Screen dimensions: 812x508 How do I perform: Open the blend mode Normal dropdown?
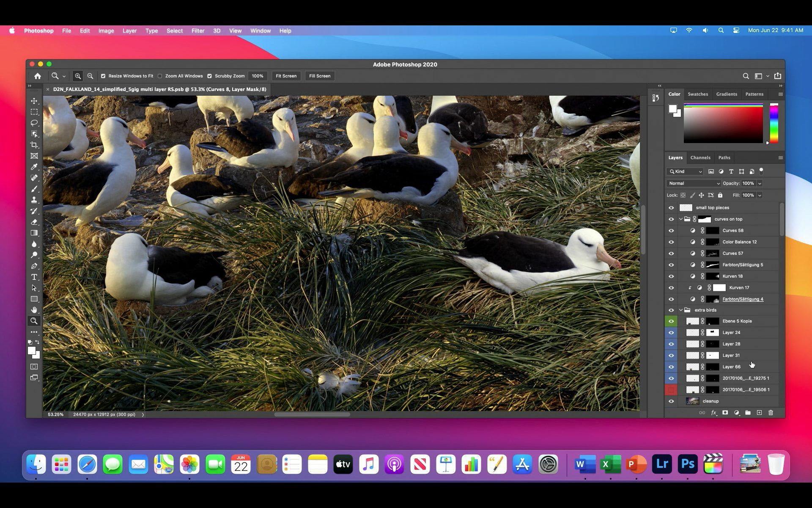[x=694, y=183]
